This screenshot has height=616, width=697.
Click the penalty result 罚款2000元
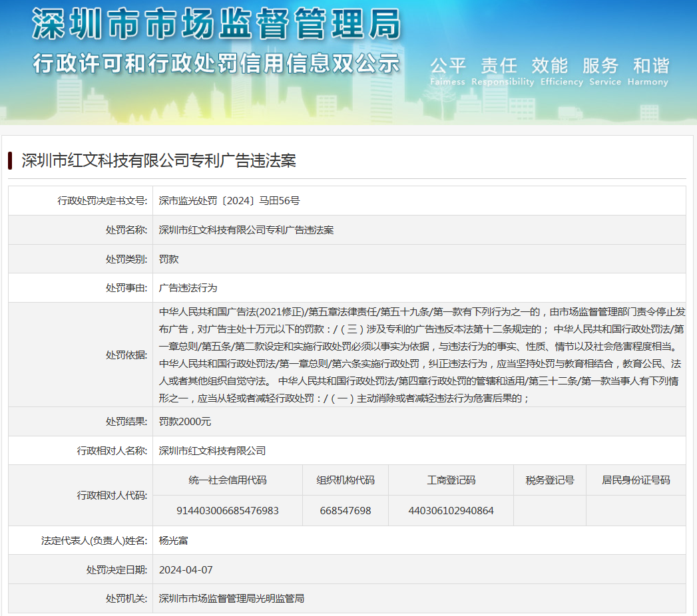(x=185, y=421)
